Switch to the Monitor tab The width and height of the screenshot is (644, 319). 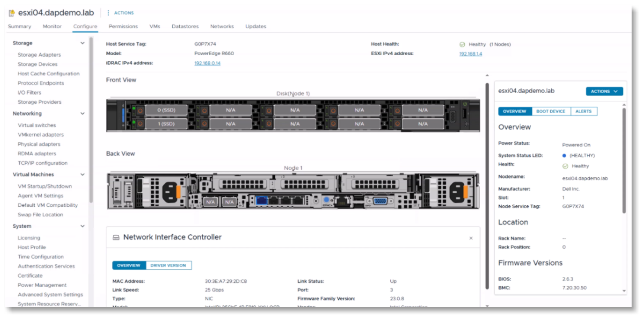tap(52, 26)
